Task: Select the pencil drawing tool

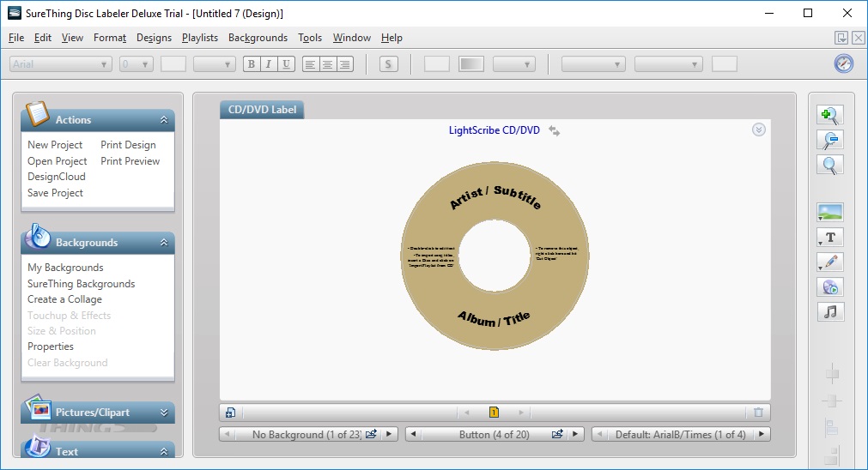Action: [x=830, y=262]
